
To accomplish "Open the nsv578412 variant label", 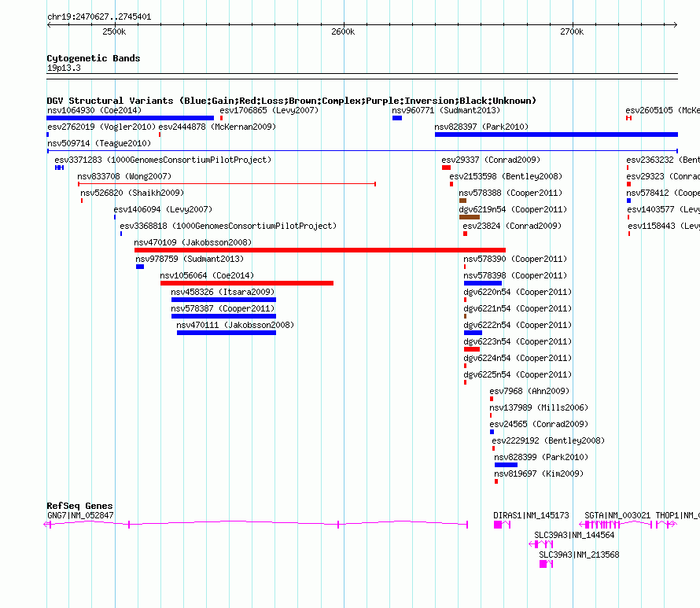I will 663,193.
